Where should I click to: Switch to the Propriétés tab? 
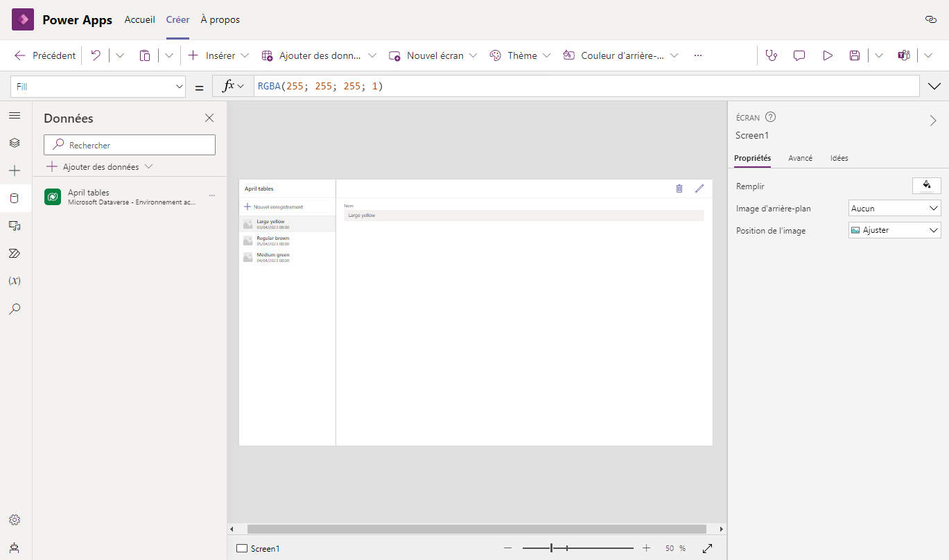pos(752,158)
